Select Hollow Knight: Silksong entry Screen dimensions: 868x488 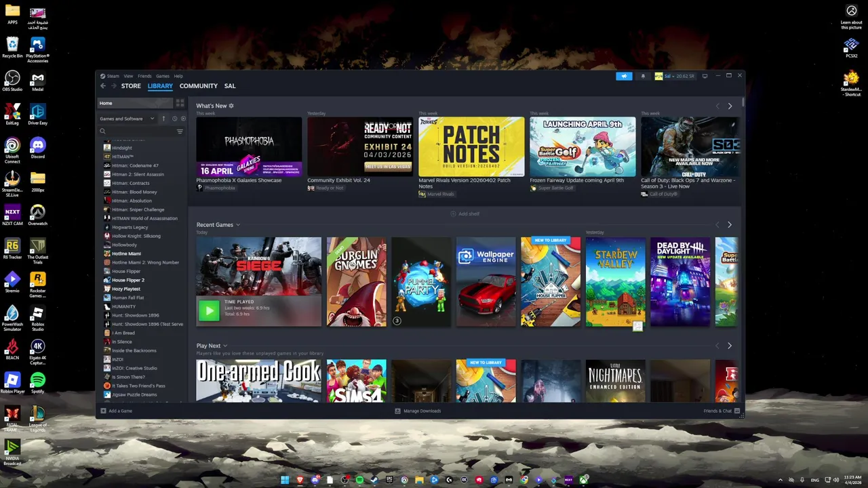(x=136, y=236)
